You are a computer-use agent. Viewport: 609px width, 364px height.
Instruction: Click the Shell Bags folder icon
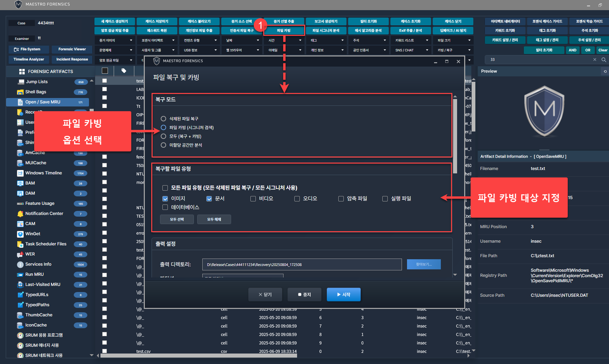[20, 92]
